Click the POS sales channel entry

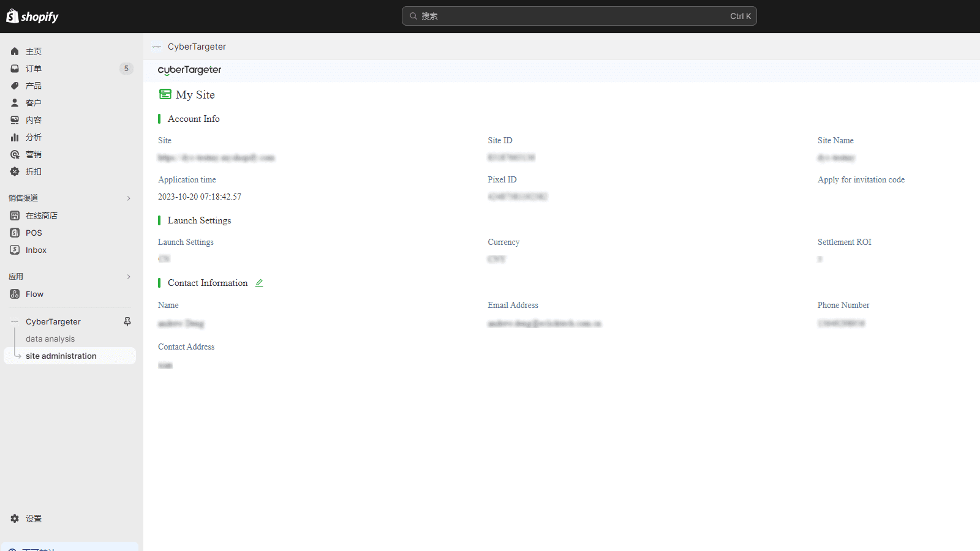pyautogui.click(x=15, y=233)
